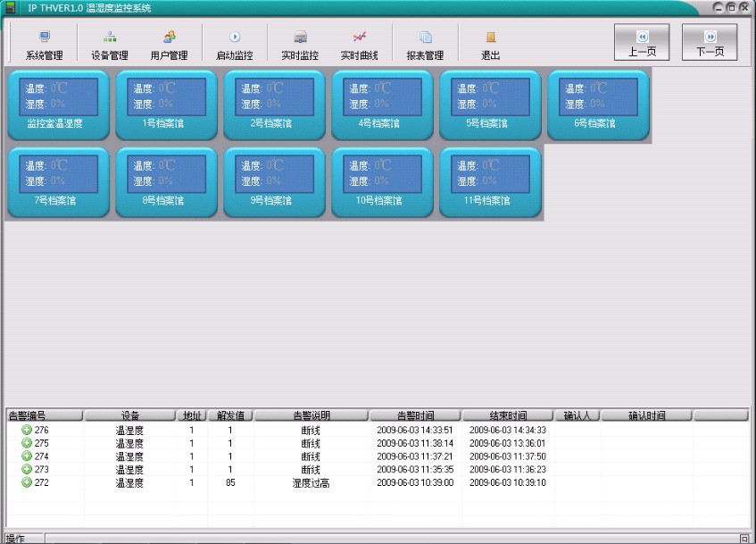The image size is (756, 544).
Task: Click the 退出 exit icon
Action: click(490, 43)
